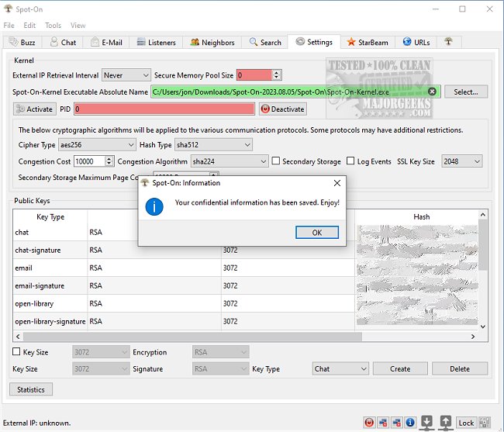Click the Select... button for kernel executable

point(466,92)
